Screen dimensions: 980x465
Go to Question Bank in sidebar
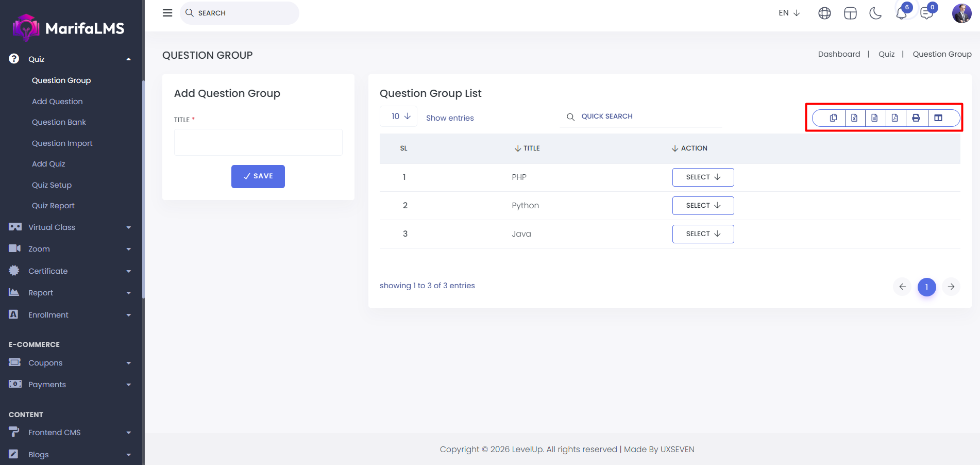(59, 122)
